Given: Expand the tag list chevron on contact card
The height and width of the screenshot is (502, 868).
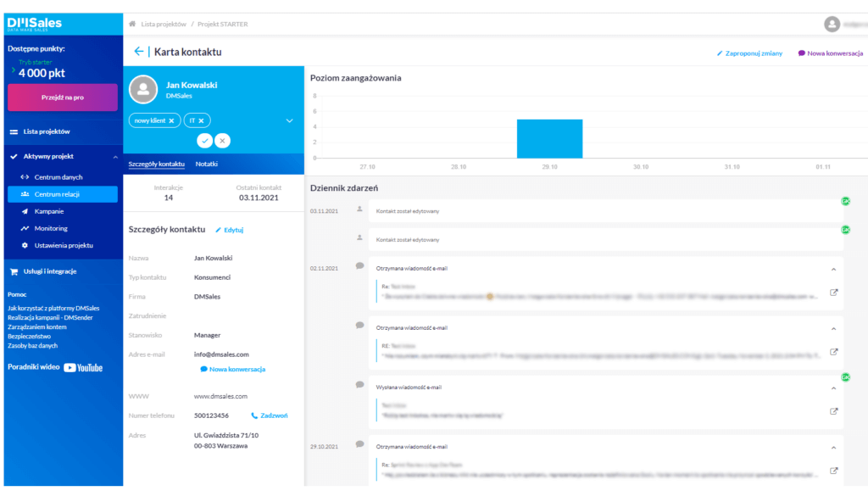Looking at the screenshot, I should (289, 121).
